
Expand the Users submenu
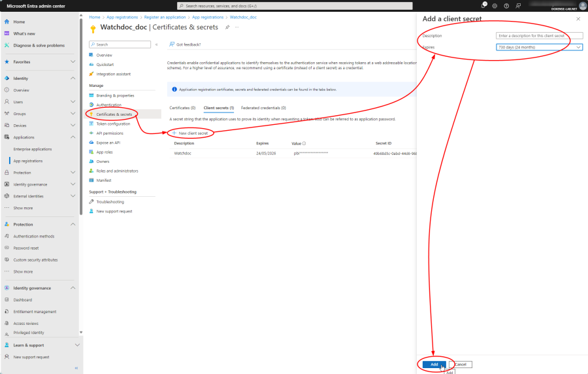[x=73, y=102]
